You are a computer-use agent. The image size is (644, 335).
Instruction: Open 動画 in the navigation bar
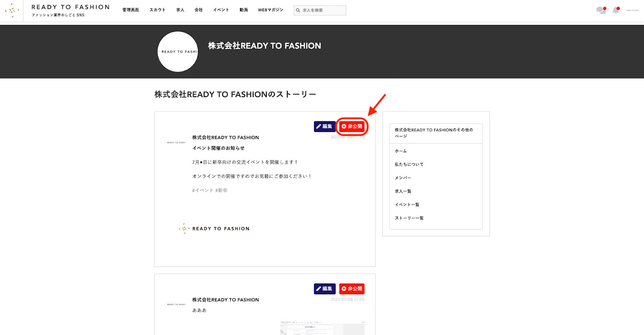[244, 10]
